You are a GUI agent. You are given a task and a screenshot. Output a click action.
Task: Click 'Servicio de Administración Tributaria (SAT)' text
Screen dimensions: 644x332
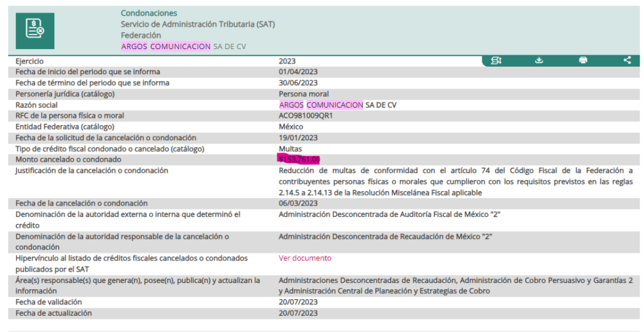pyautogui.click(x=197, y=25)
